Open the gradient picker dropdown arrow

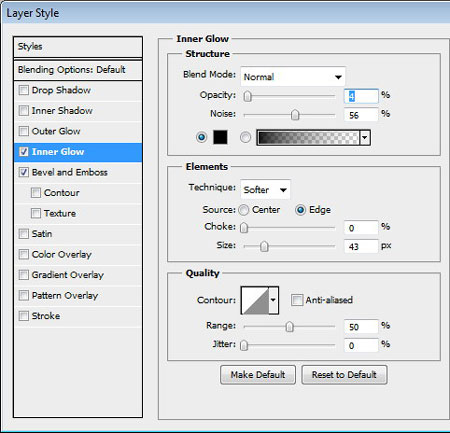tap(365, 138)
